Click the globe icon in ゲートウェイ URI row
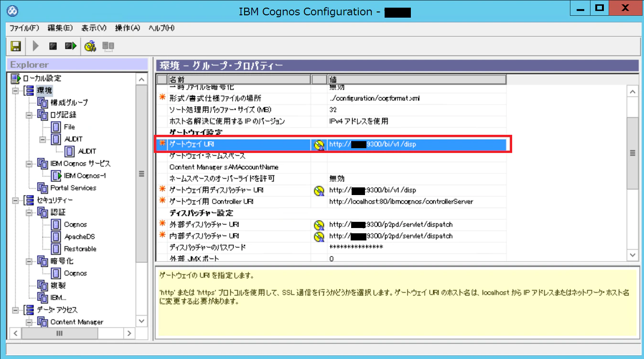Viewport: 644px width, 359px height. tap(319, 144)
